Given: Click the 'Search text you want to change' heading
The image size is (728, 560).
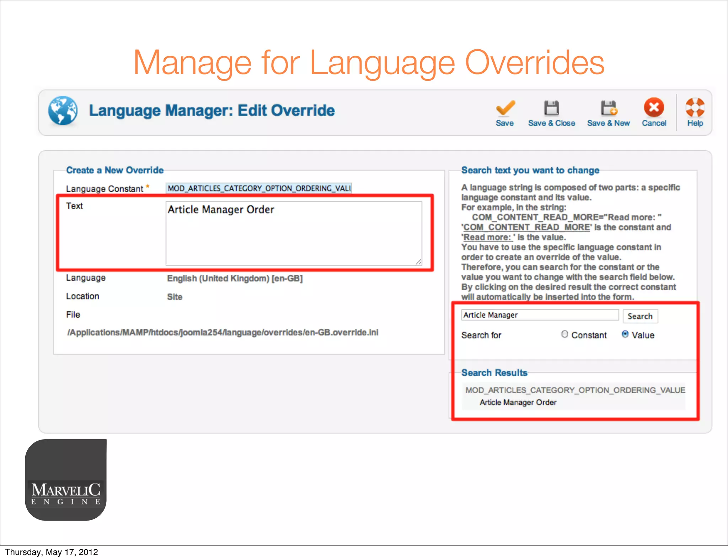Looking at the screenshot, I should (530, 170).
